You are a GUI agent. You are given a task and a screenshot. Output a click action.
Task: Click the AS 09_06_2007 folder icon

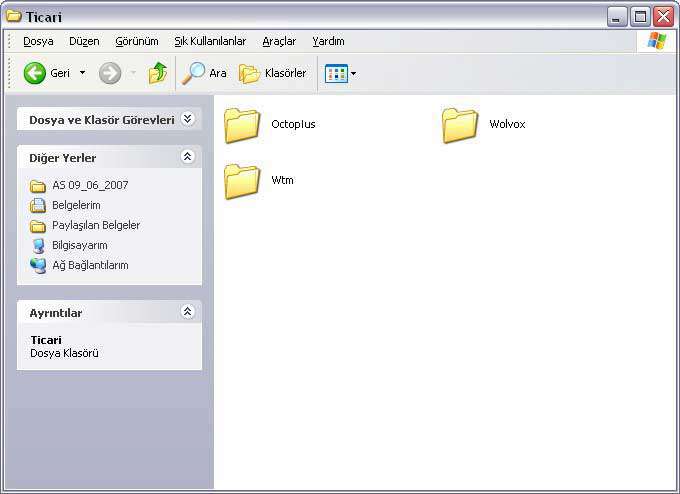click(x=38, y=186)
